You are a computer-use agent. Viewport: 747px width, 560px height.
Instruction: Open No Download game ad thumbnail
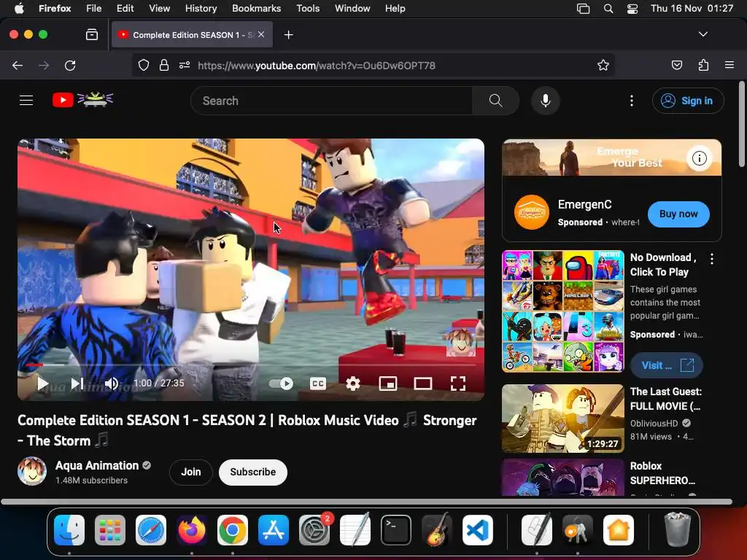coord(562,311)
